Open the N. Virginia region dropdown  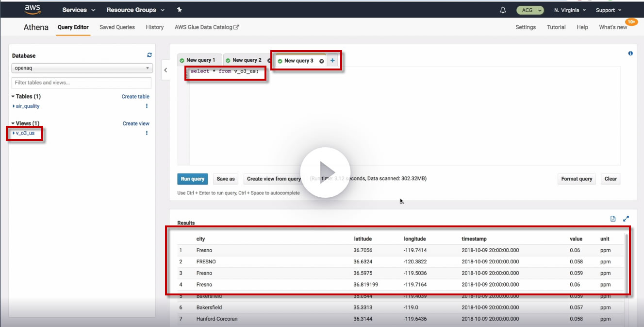tap(570, 10)
